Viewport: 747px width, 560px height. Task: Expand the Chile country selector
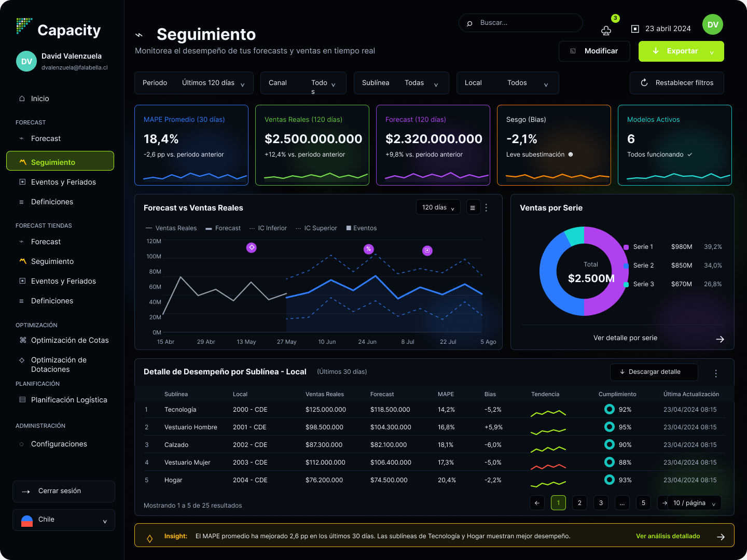point(64,520)
